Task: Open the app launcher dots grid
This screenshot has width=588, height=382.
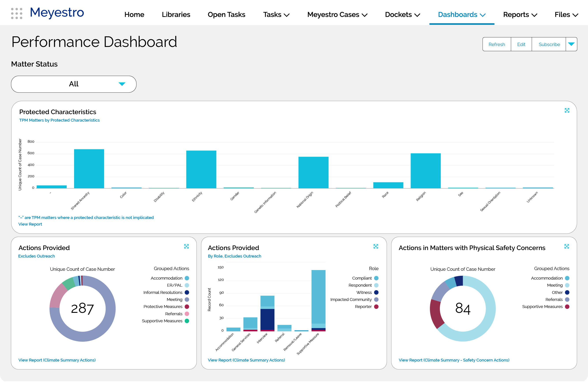Action: tap(17, 13)
